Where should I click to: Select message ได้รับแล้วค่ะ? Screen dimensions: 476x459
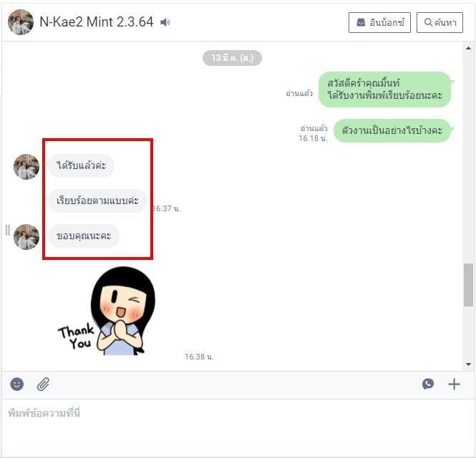click(x=81, y=165)
